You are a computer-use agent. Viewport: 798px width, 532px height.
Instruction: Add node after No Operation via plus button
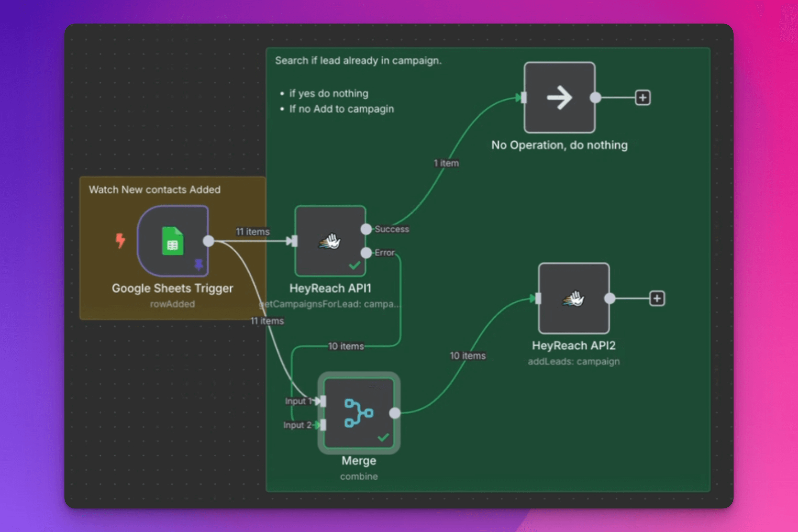tap(642, 98)
